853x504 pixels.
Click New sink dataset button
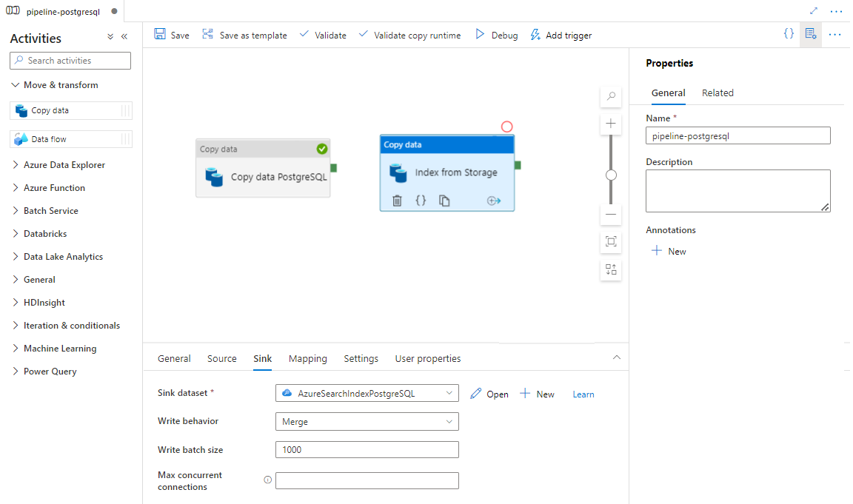pos(537,394)
